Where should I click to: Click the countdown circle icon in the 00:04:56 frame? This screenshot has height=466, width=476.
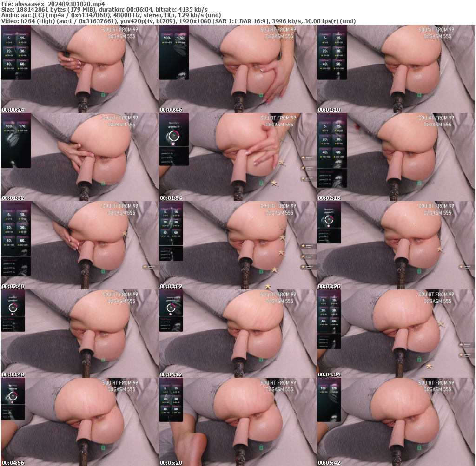(13, 396)
